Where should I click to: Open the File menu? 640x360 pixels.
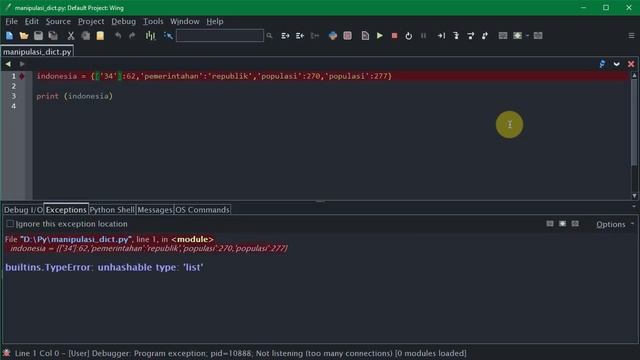[x=11, y=21]
